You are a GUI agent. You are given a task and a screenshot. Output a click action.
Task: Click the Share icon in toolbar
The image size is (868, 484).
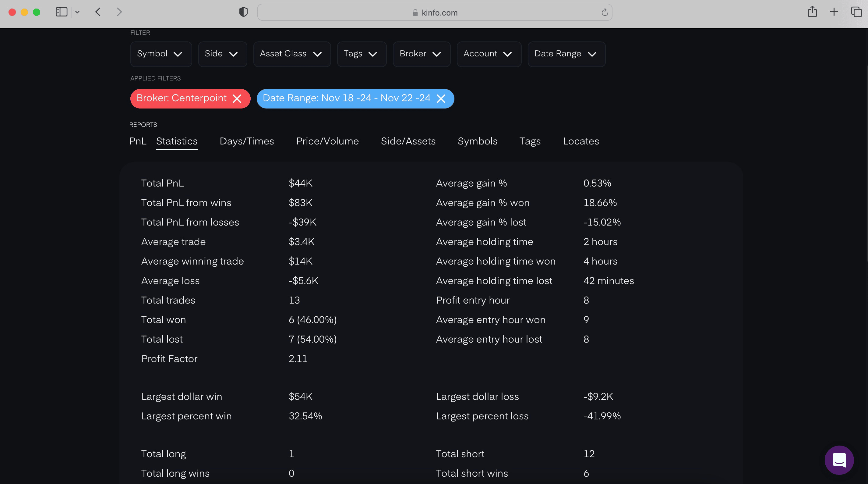pos(812,12)
